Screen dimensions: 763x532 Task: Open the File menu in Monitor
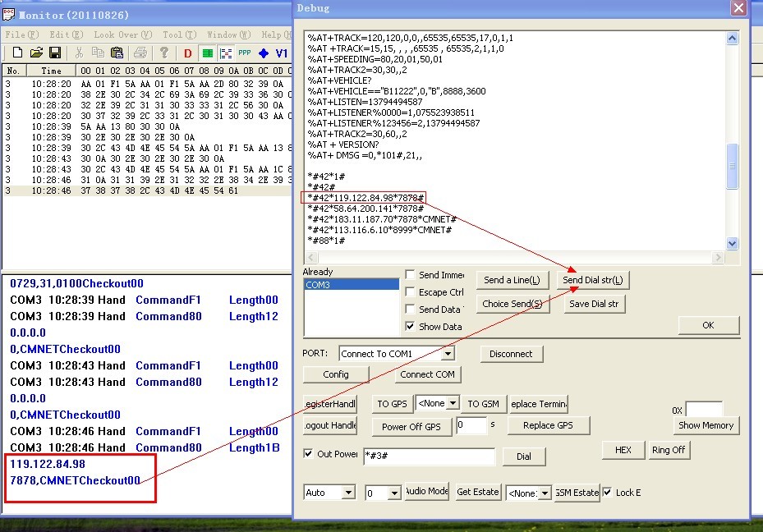[22, 34]
